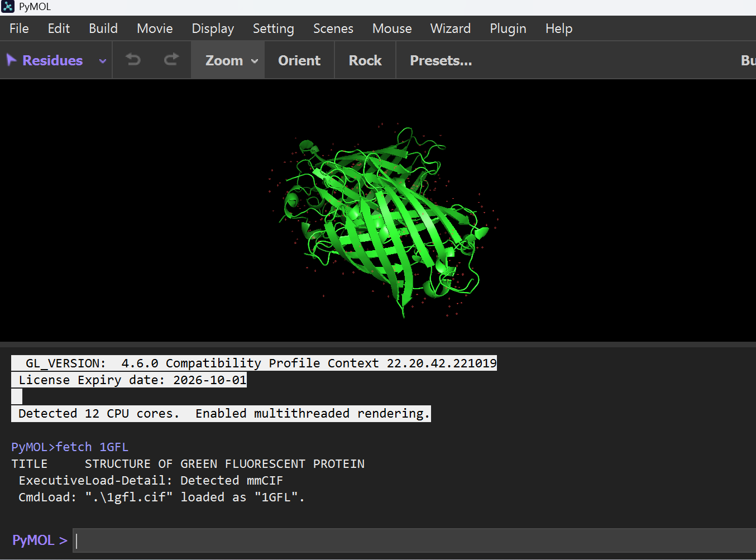This screenshot has height=560, width=756.
Task: Open the Scenes menu
Action: click(x=333, y=28)
